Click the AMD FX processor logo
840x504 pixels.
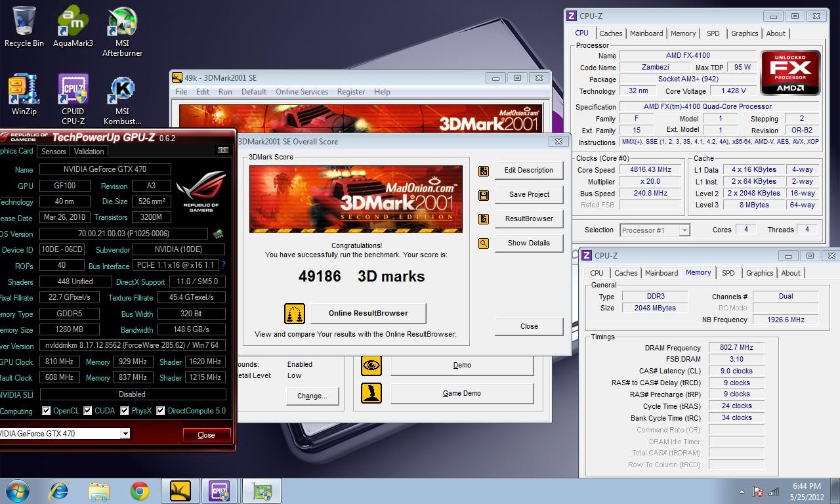[x=790, y=72]
